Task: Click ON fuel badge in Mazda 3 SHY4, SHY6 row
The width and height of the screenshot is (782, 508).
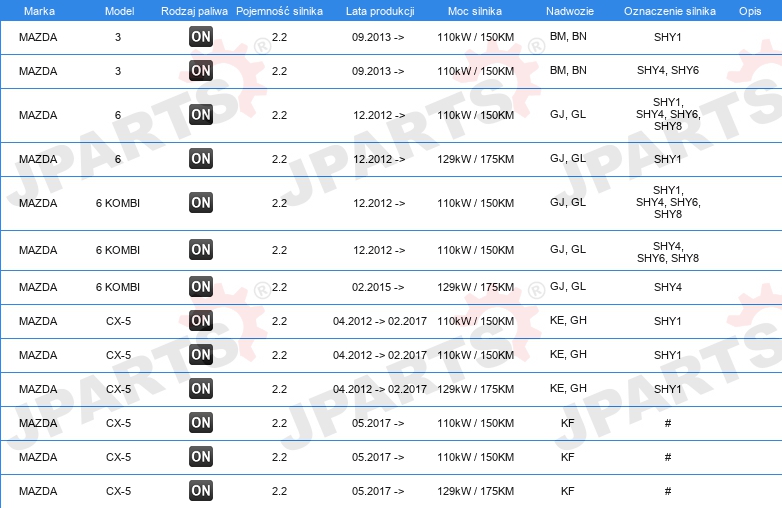Action: coord(201,70)
